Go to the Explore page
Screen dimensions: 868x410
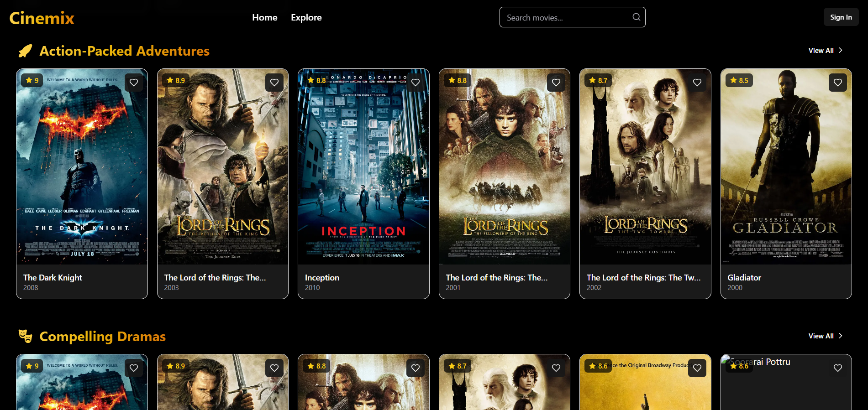[x=306, y=17]
